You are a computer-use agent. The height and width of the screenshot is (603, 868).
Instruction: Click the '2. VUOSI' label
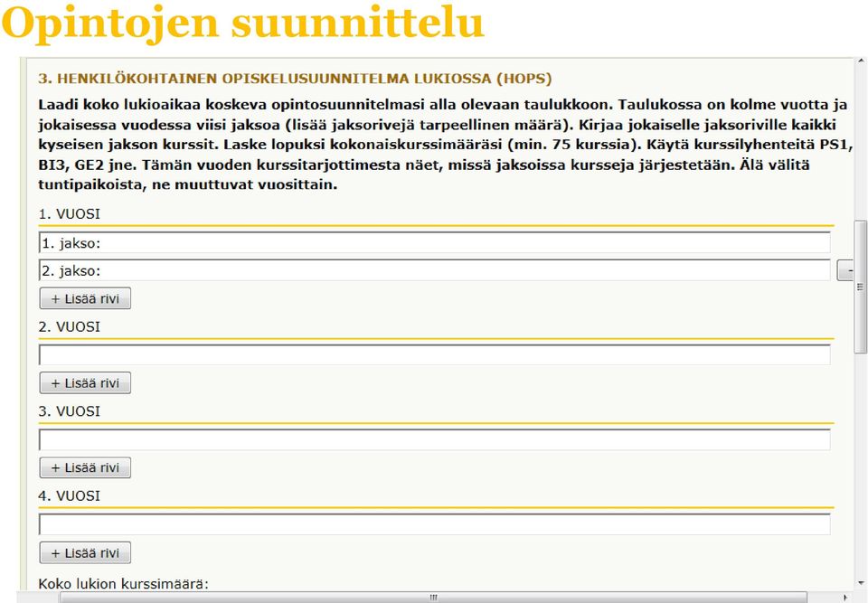[70, 326]
